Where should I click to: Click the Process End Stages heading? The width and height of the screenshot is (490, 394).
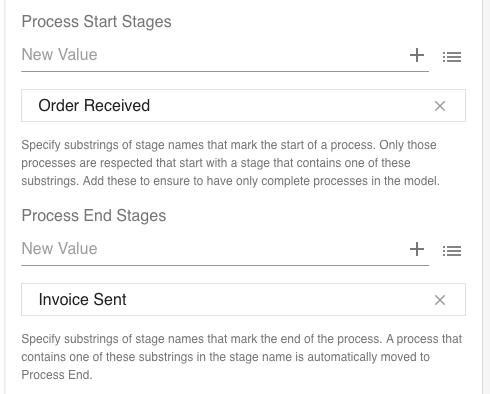(94, 216)
